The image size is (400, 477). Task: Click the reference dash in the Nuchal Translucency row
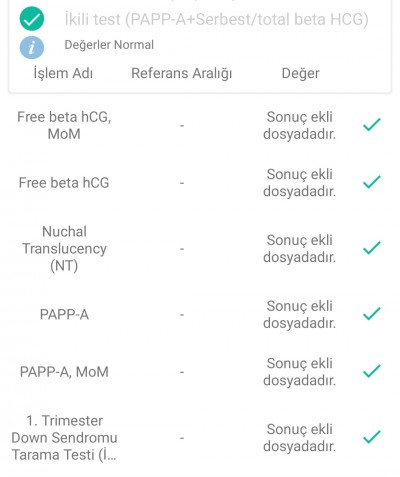tap(182, 249)
